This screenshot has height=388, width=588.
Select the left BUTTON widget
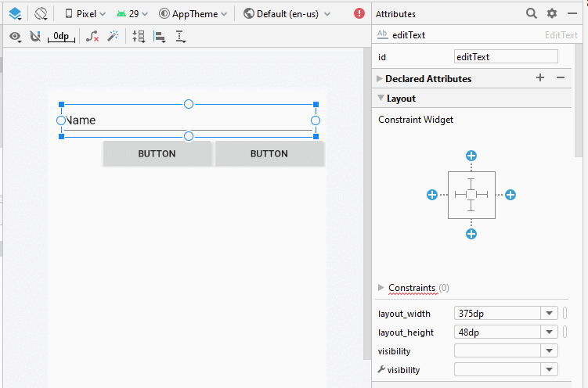pyautogui.click(x=157, y=153)
